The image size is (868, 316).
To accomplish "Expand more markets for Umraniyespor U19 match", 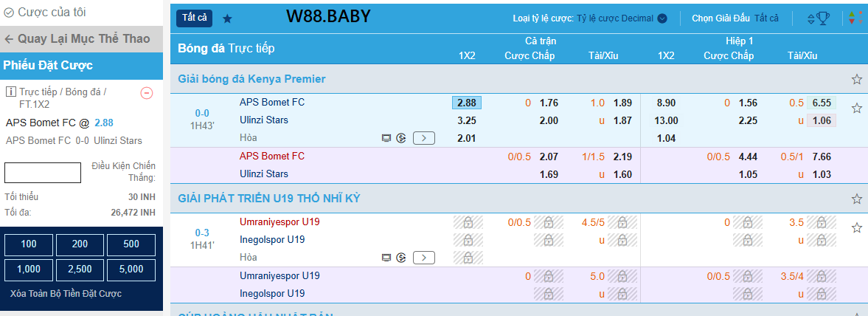I will point(424,258).
